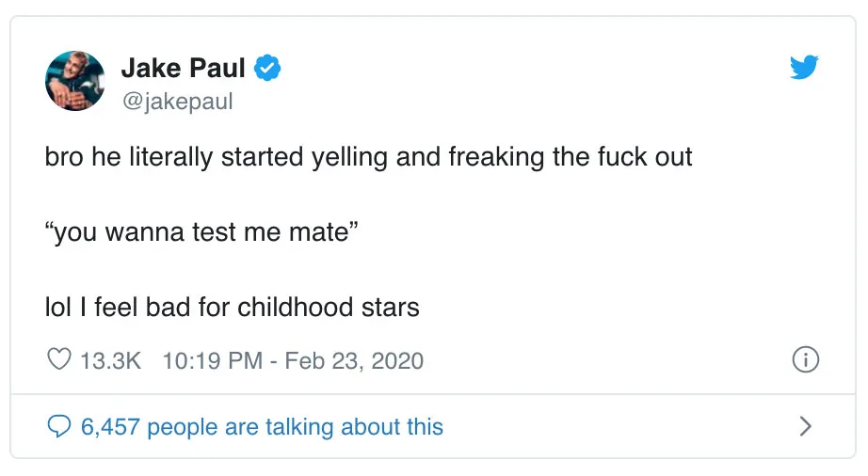The image size is (868, 476).
Task: Open Jake Paul's profile avatar
Action: (x=74, y=81)
